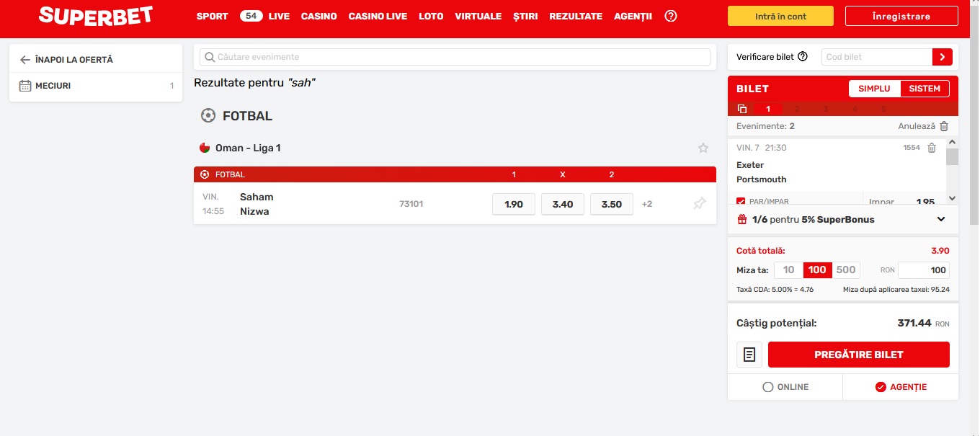980x436 pixels.
Task: Click the back arrow beside Înapoi la ofertă
Action: coord(25,60)
